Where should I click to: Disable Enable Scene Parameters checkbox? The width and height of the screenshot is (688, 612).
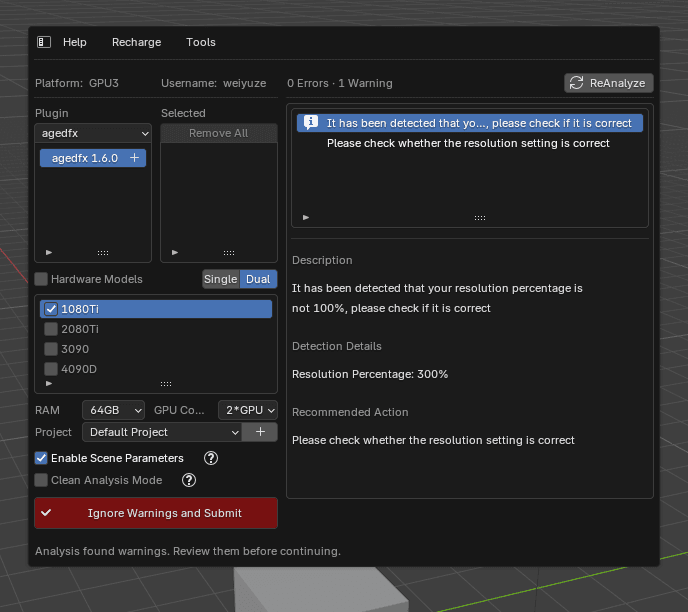(x=41, y=458)
